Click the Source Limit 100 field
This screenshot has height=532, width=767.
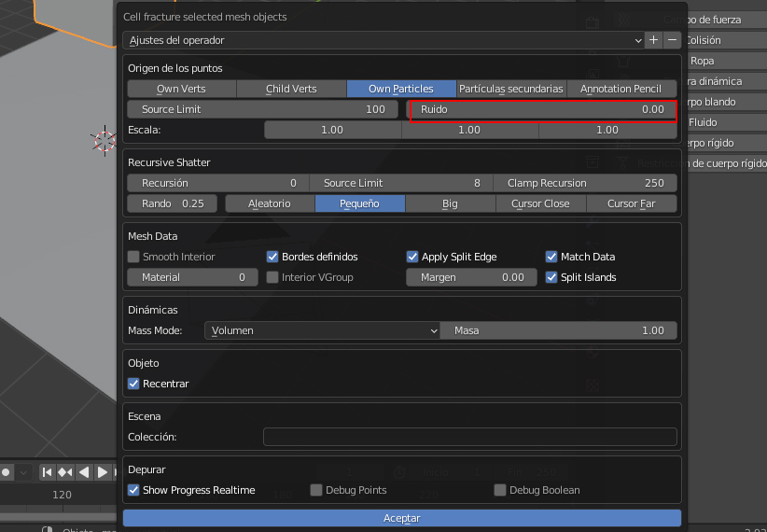click(x=263, y=109)
